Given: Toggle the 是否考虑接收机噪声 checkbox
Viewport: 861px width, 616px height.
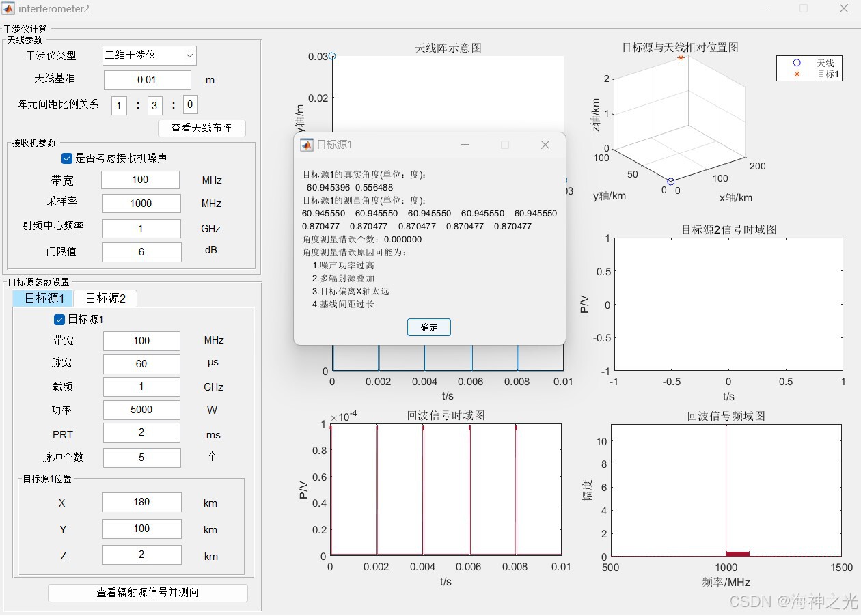Looking at the screenshot, I should pyautogui.click(x=67, y=158).
